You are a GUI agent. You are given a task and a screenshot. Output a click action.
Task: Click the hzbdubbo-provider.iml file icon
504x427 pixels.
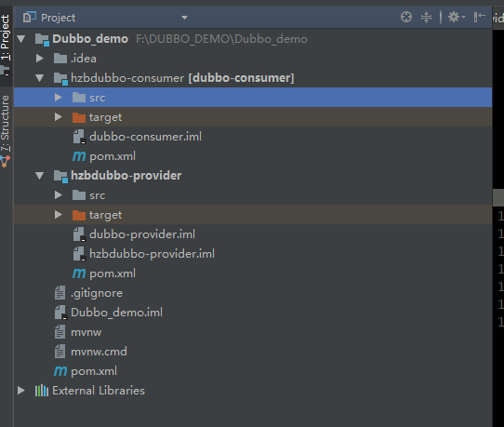coord(79,254)
